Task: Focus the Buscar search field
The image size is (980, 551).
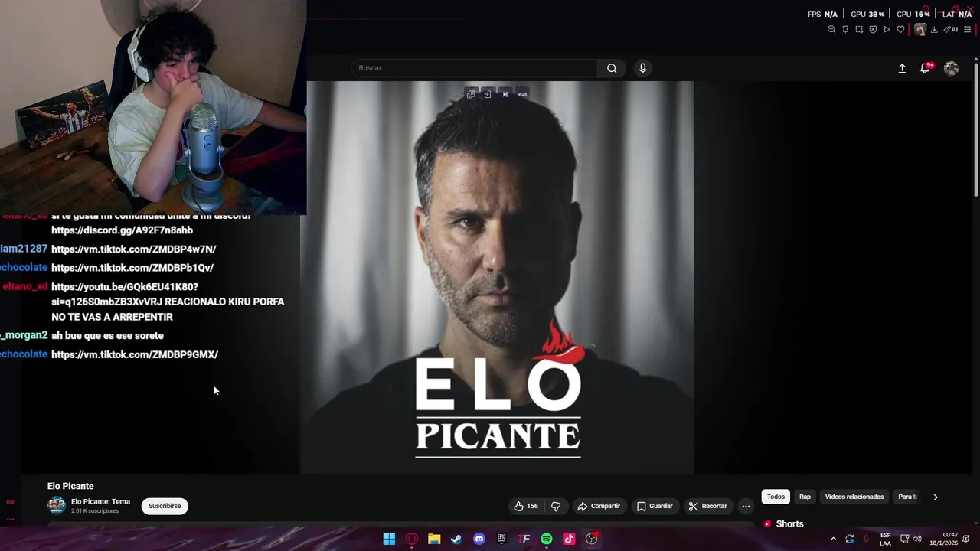Action: pos(474,68)
